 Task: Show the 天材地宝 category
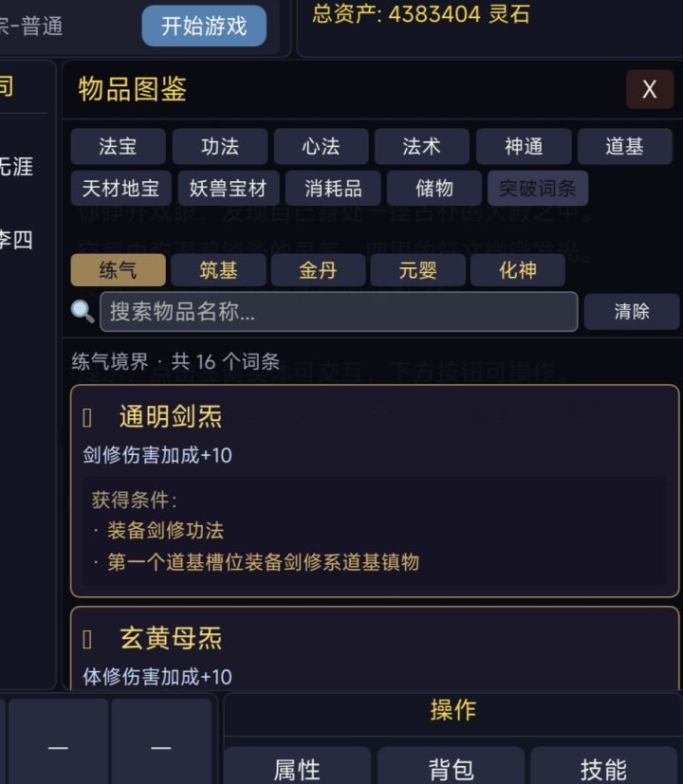click(120, 189)
